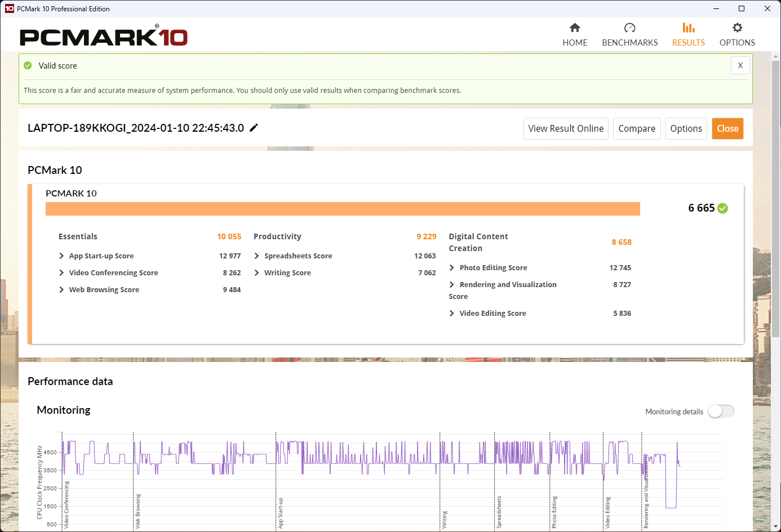Enable the Monitoring details toggle

tap(721, 412)
